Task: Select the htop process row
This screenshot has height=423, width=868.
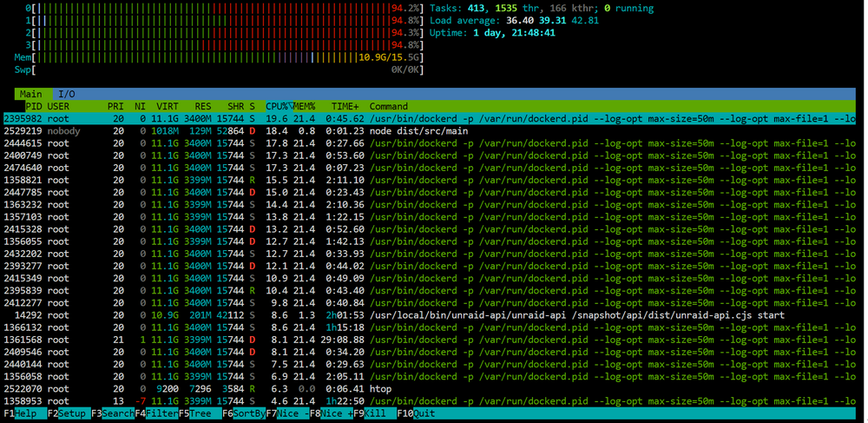Action: (x=431, y=388)
